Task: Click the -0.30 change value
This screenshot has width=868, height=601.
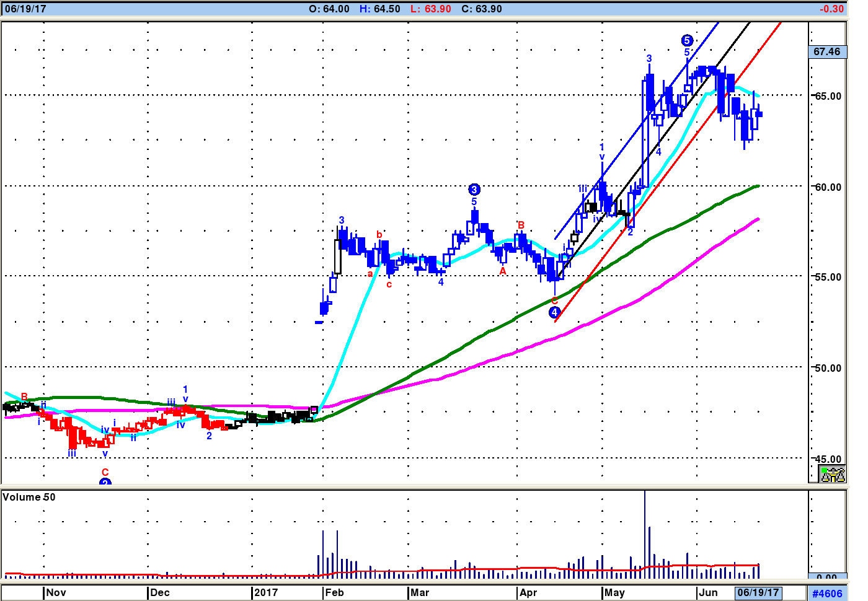Action: pyautogui.click(x=831, y=9)
